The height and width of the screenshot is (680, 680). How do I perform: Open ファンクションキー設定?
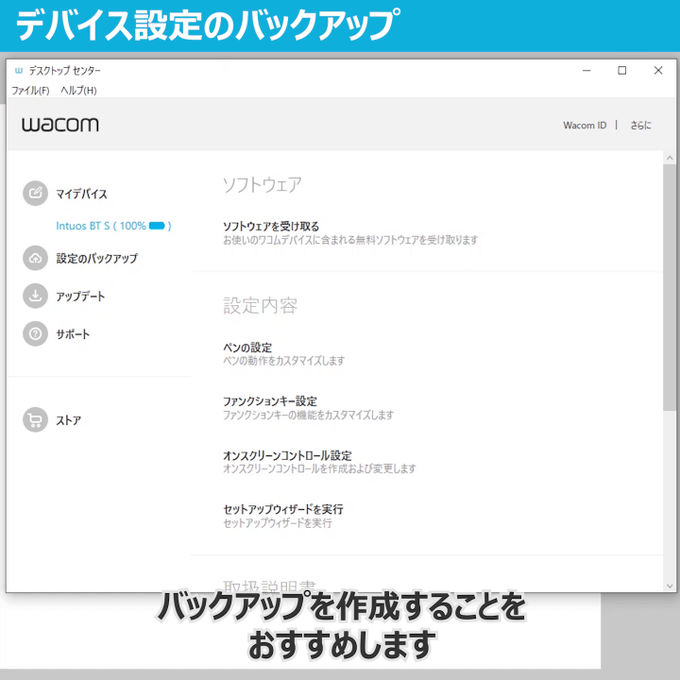tap(270, 401)
